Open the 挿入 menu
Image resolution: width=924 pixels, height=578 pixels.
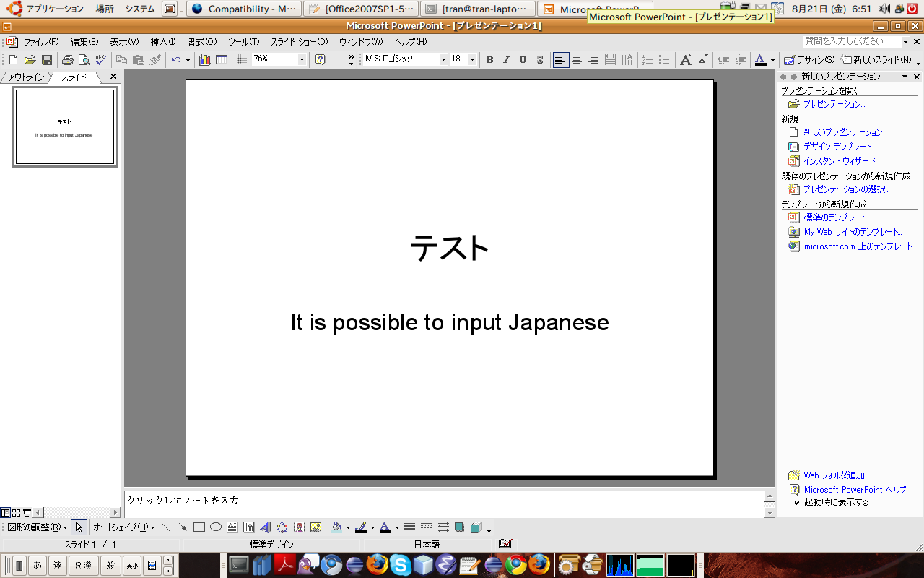pyautogui.click(x=162, y=42)
